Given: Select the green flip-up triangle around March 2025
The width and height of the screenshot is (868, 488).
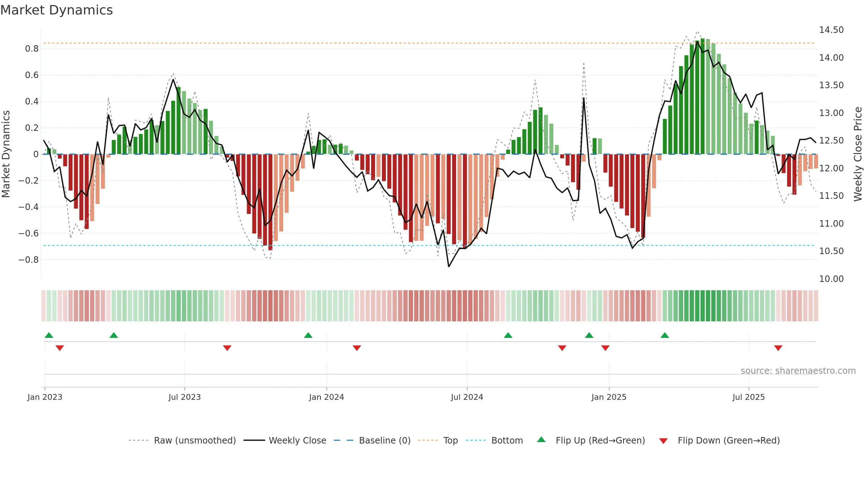Looking at the screenshot, I should pyautogui.click(x=665, y=335).
